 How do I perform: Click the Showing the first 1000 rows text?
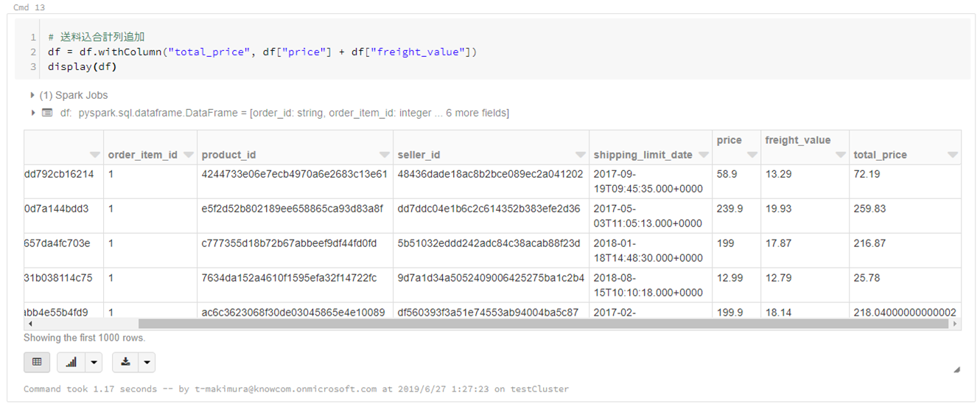(x=85, y=338)
